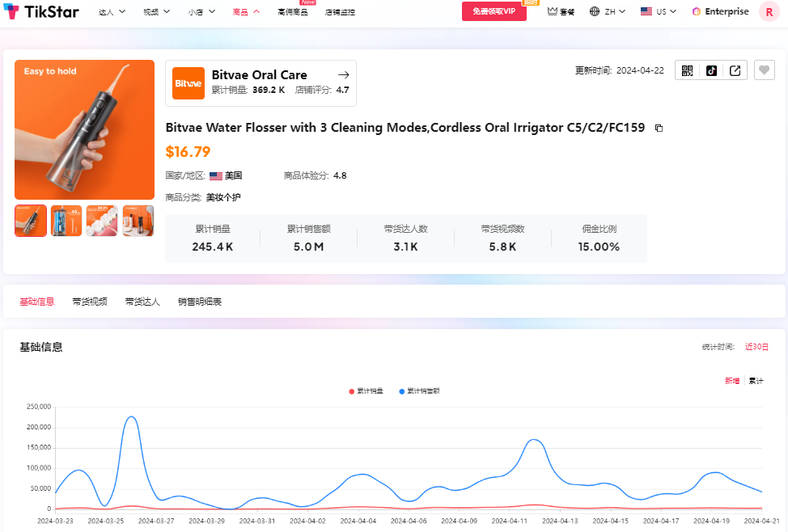Click 美国 country label
This screenshot has height=532, width=788.
(x=233, y=175)
